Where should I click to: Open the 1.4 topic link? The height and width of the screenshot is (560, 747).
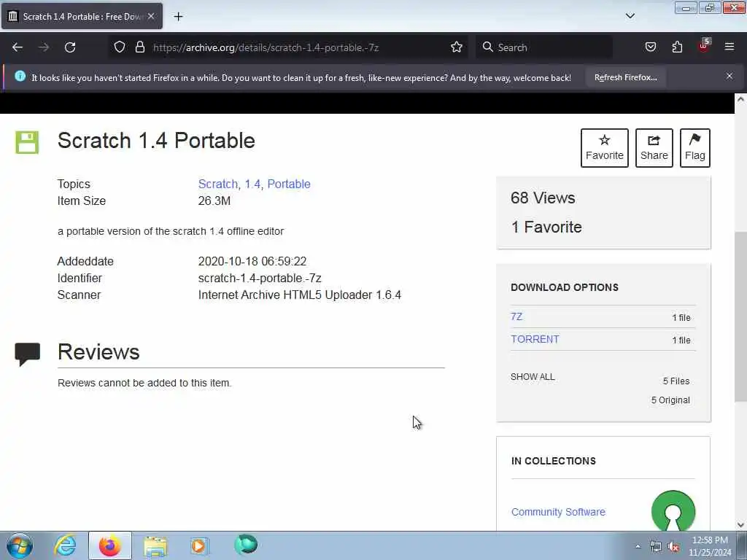(x=252, y=184)
